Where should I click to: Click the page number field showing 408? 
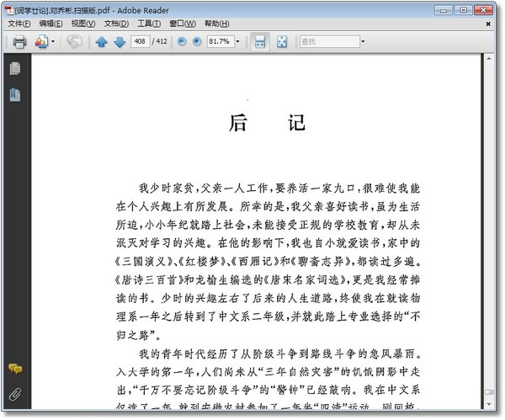tap(140, 41)
